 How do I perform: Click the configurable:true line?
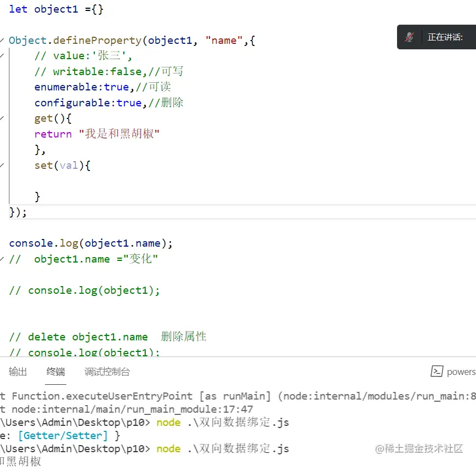click(109, 102)
